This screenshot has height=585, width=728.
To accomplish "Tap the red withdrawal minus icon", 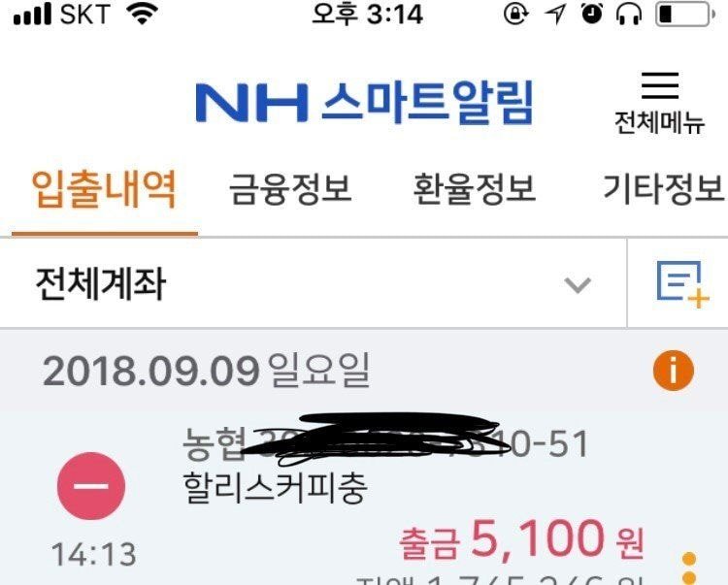I will click(x=91, y=486).
